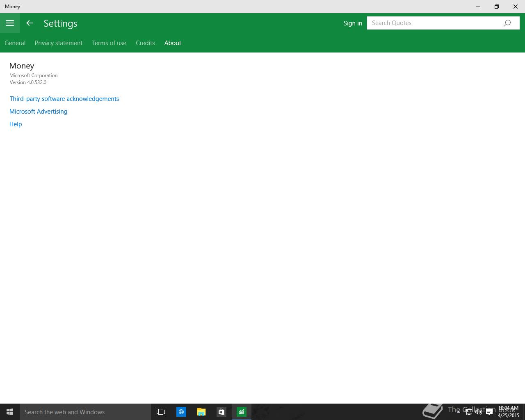Click the search magnifier icon
This screenshot has height=420, width=525.
coord(507,23)
